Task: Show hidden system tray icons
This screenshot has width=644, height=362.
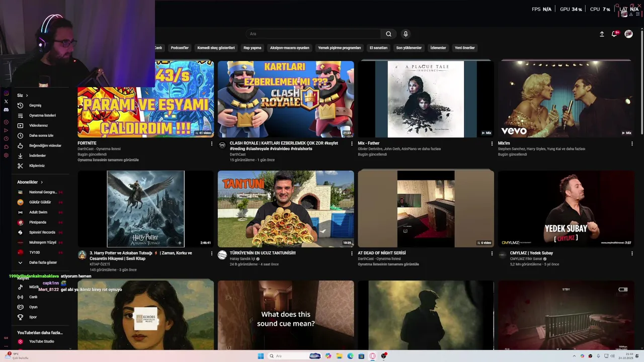Action: (574, 356)
